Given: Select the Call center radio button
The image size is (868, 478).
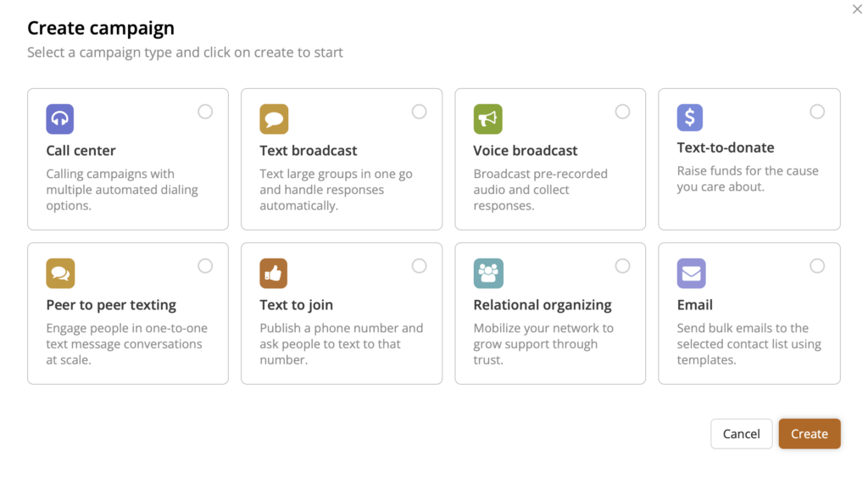Looking at the screenshot, I should pyautogui.click(x=205, y=112).
